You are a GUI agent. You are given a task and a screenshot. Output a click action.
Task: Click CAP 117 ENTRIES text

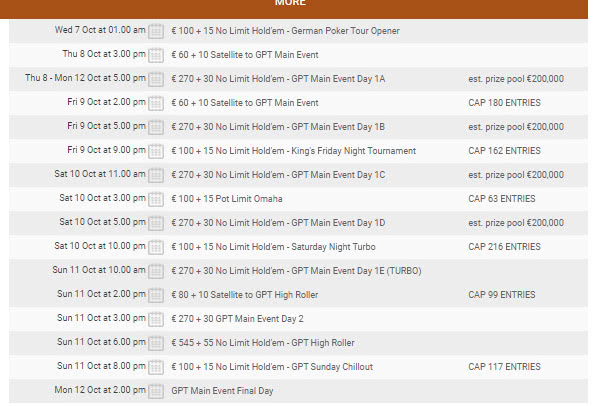(504, 367)
